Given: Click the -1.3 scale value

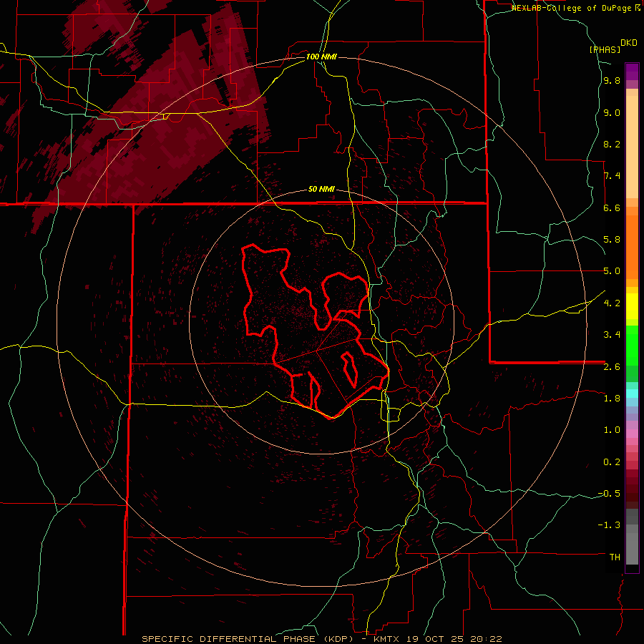Looking at the screenshot, I should 609,525.
